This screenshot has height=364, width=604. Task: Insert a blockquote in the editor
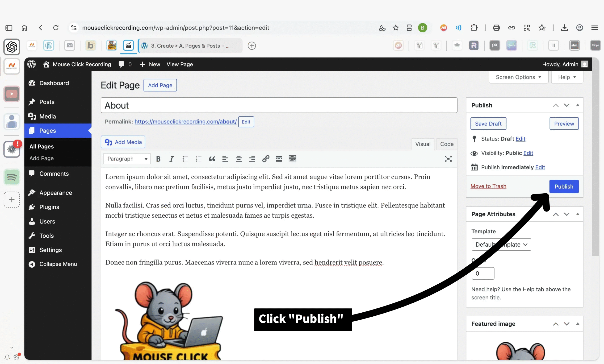212,159
